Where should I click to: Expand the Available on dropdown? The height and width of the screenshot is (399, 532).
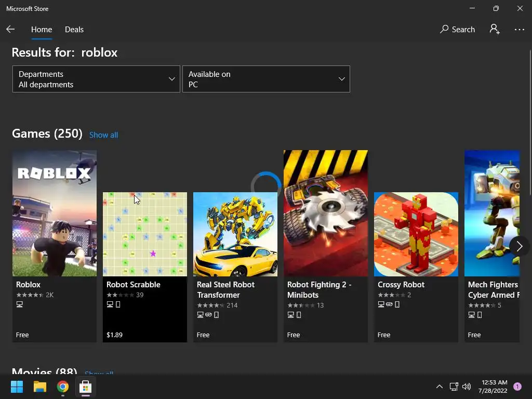(x=266, y=79)
